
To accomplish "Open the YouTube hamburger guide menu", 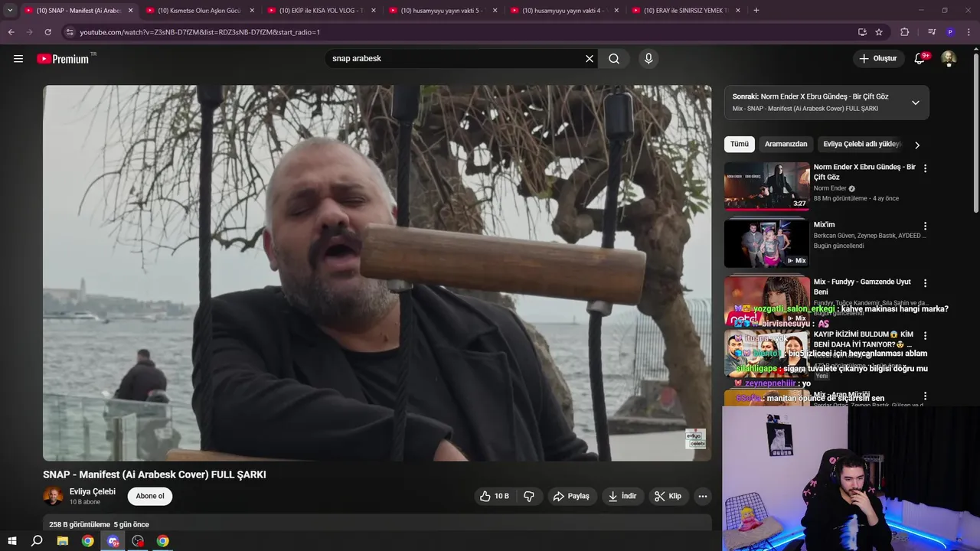I will click(18, 59).
